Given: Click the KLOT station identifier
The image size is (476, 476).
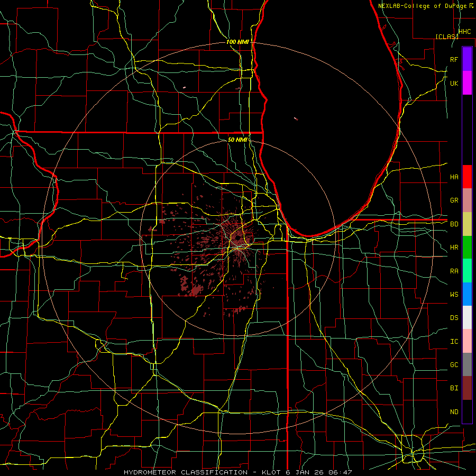Looking at the screenshot, I should click(x=270, y=472).
